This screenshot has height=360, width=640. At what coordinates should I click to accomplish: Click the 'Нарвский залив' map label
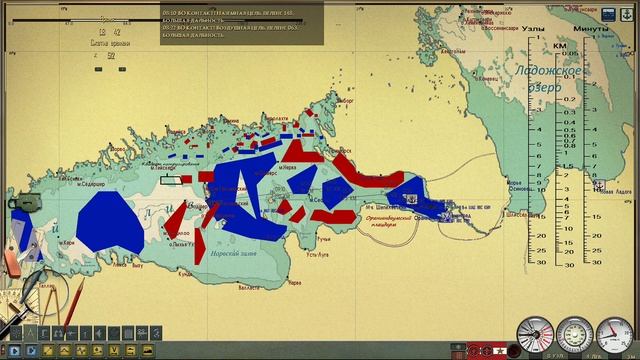(x=233, y=253)
